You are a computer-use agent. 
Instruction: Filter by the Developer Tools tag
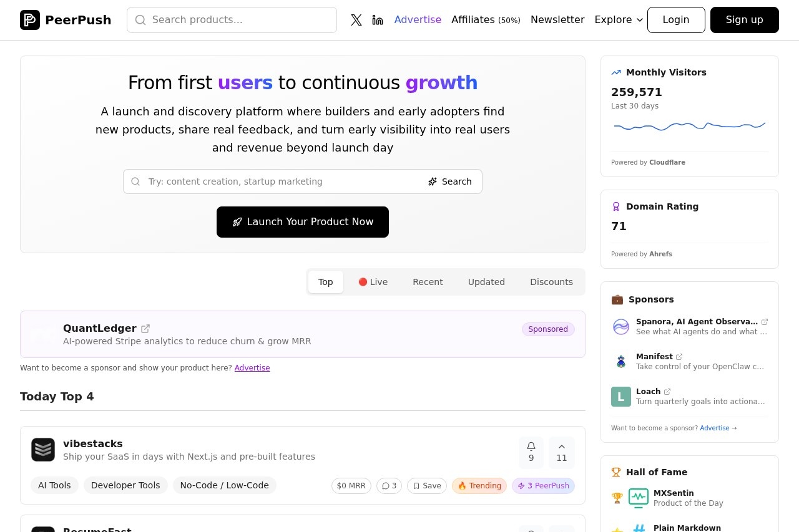125,485
